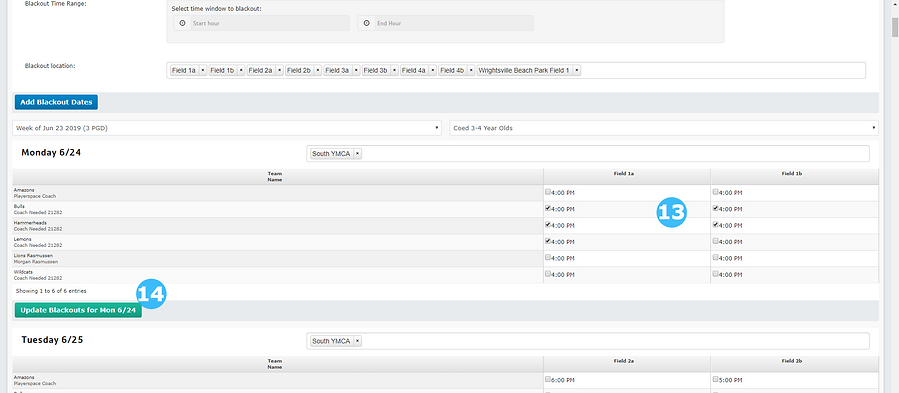This screenshot has width=899, height=393.
Task: Select the Lemons team name text
Action: tap(22, 239)
